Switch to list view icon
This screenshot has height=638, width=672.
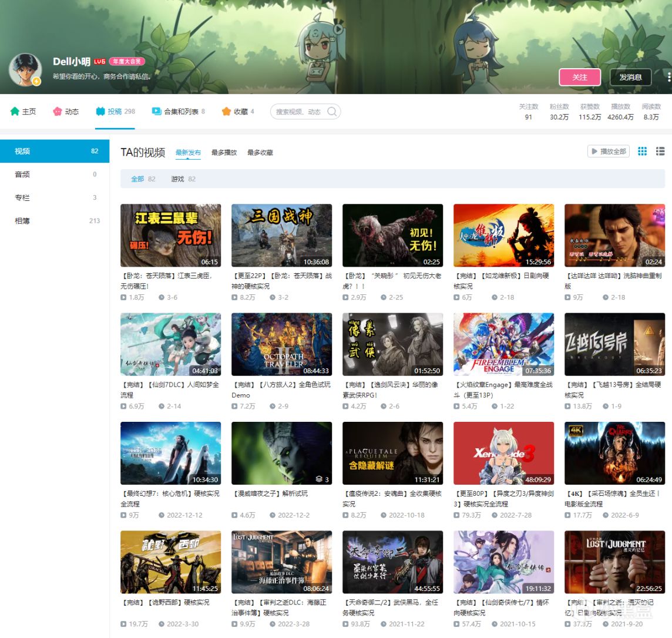coord(660,151)
